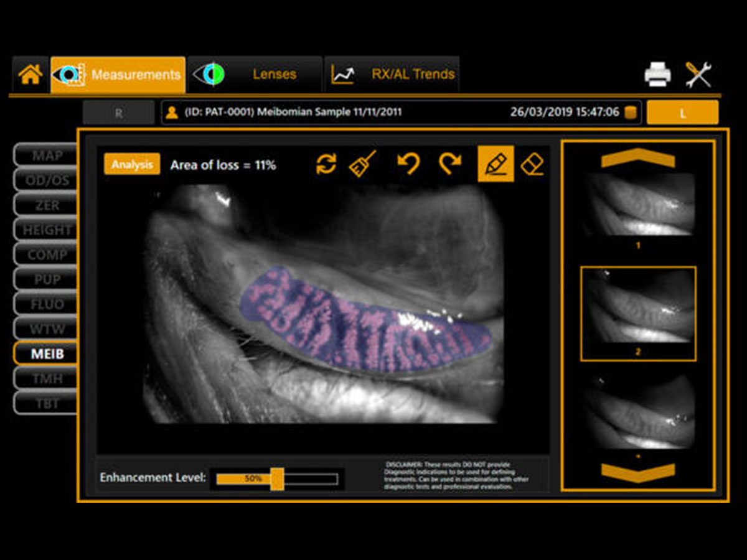Switch to the left eye (L)
This screenshot has width=747, height=560.
coord(682,113)
